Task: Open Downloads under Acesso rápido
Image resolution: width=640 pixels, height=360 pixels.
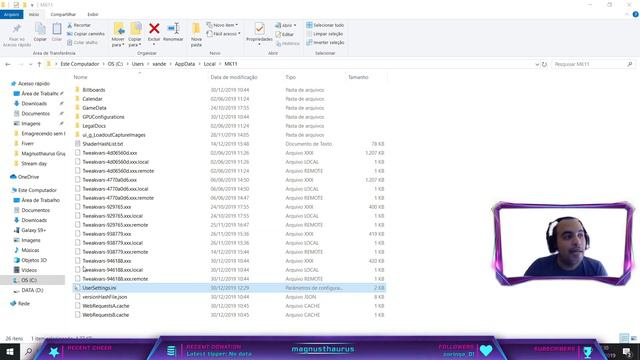Action: click(34, 103)
